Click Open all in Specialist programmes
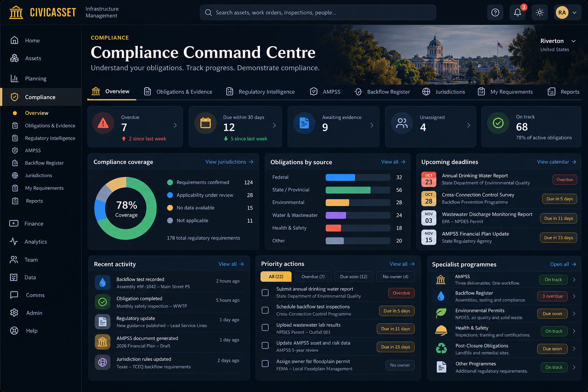The height and width of the screenshot is (392, 588). pyautogui.click(x=563, y=264)
